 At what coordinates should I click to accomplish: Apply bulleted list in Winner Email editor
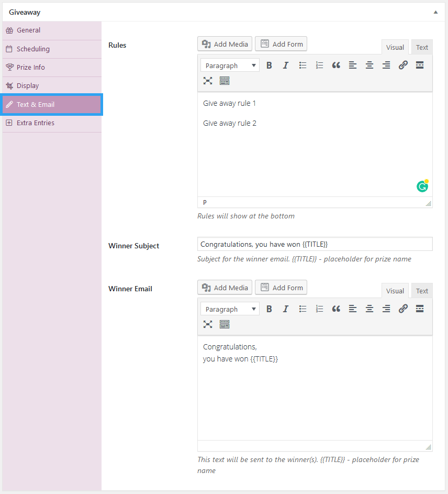[x=303, y=309]
